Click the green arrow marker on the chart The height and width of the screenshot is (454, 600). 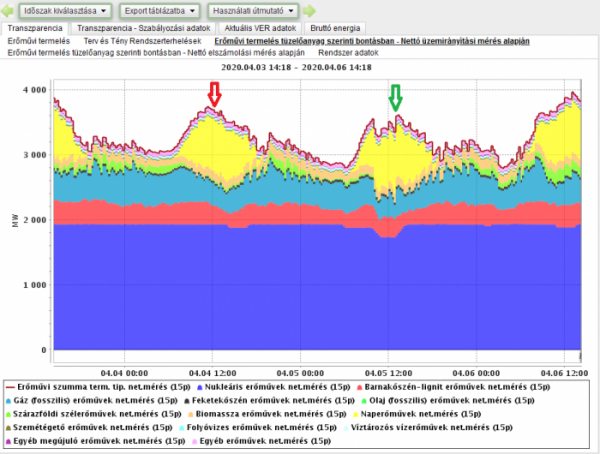click(396, 98)
